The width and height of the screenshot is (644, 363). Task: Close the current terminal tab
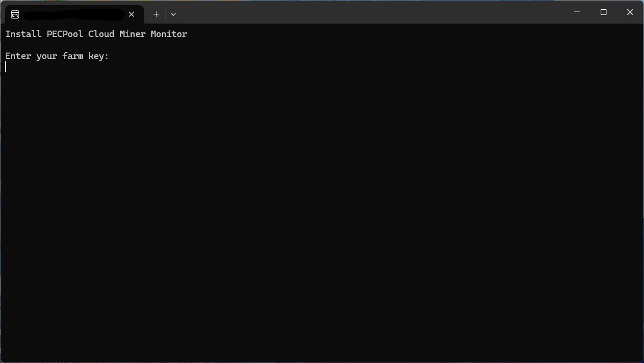[132, 14]
